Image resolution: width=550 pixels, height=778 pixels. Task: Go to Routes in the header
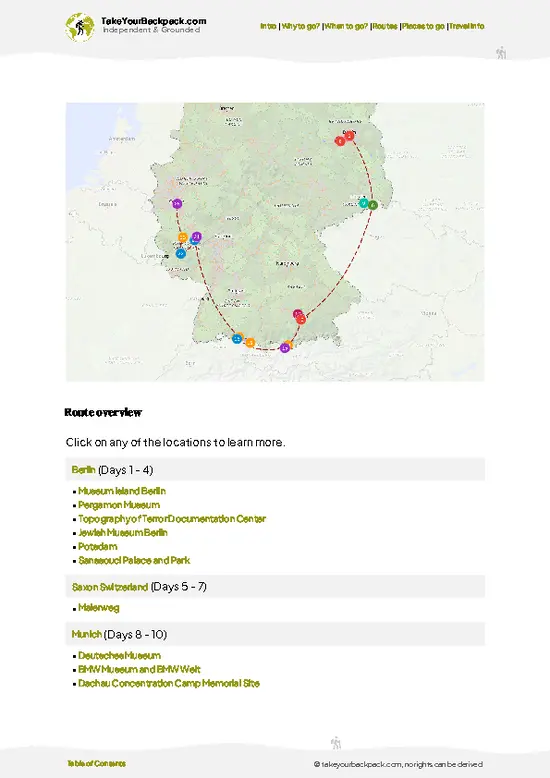click(x=385, y=26)
